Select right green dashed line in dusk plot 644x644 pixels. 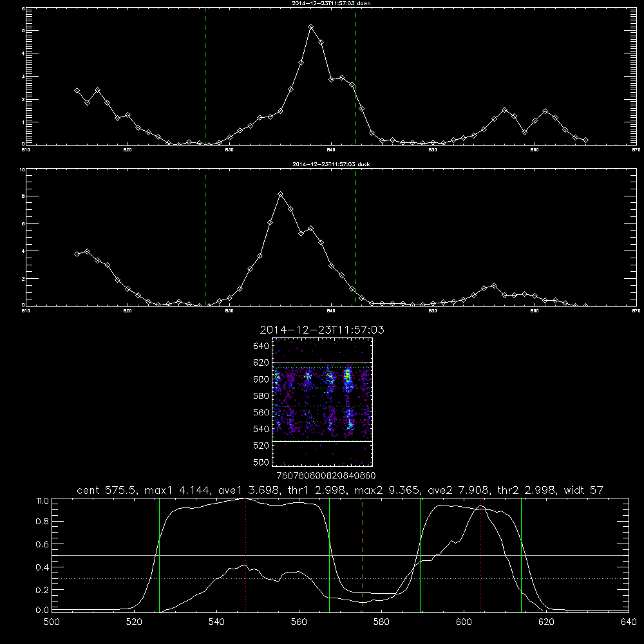pos(355,237)
